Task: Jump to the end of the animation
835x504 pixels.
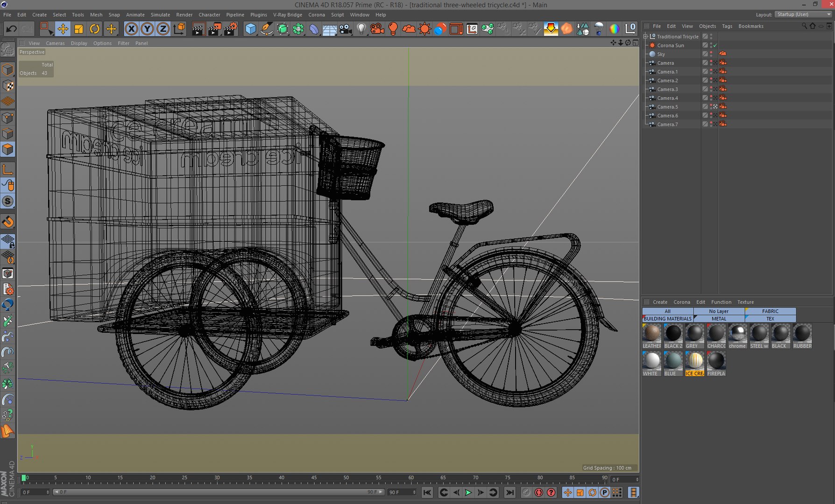Action: coord(510,492)
